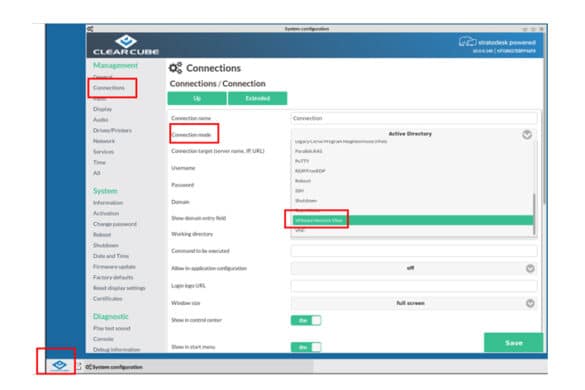The image size is (585, 390).
Task: Open Console under Diagnostic
Action: (103, 339)
